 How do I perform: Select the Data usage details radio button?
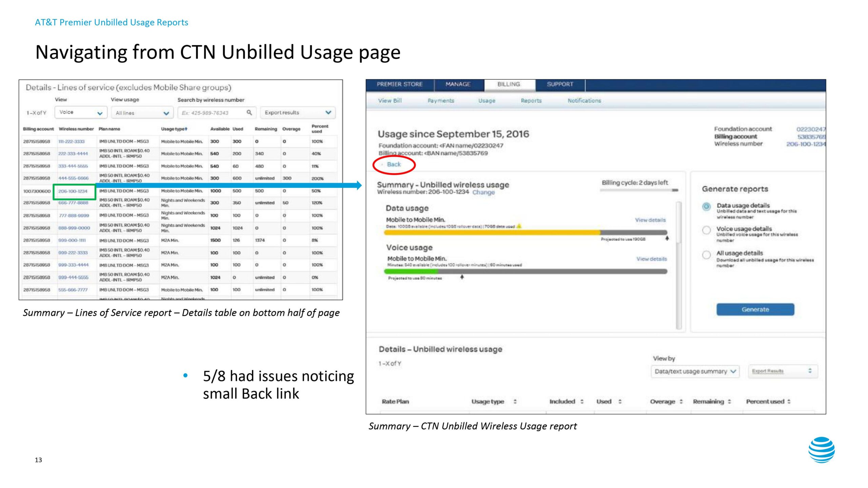tap(706, 207)
